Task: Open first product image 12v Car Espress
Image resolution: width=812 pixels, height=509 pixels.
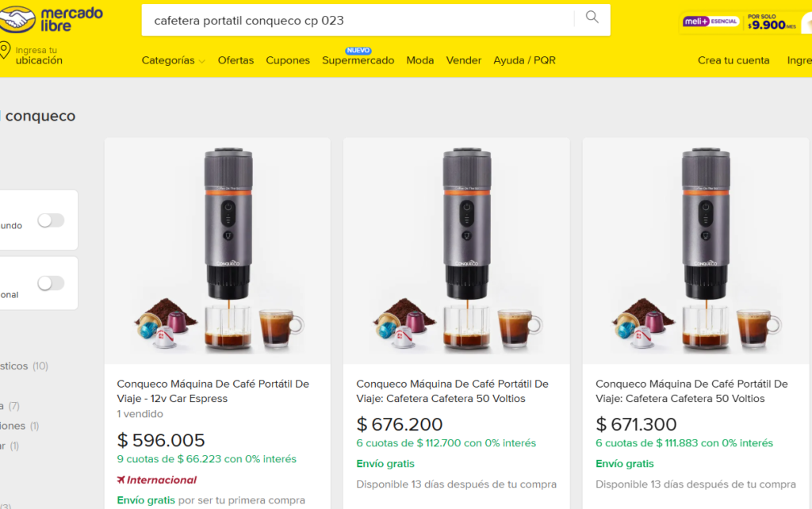Action: point(217,250)
